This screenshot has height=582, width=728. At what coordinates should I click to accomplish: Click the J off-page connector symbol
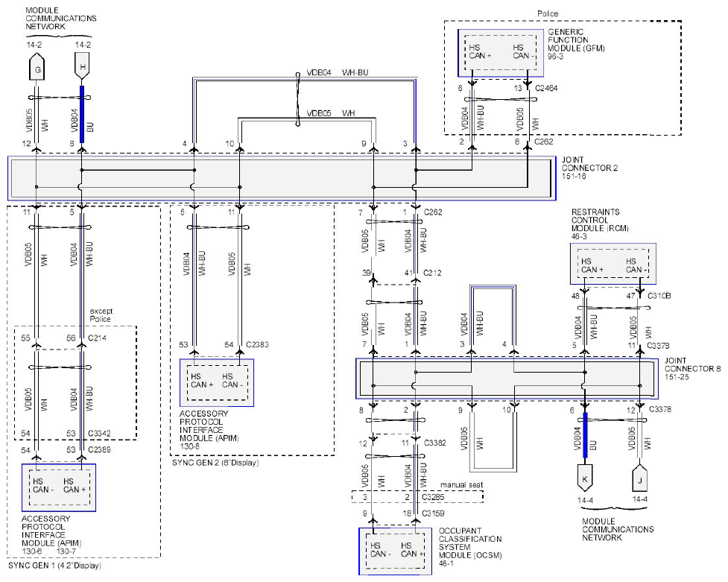(x=640, y=478)
